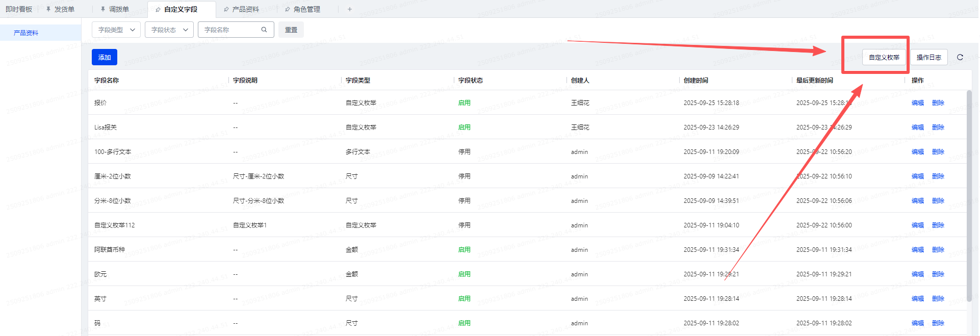The height and width of the screenshot is (336, 980).
Task: Delete the 欧元 row
Action: (x=938, y=274)
